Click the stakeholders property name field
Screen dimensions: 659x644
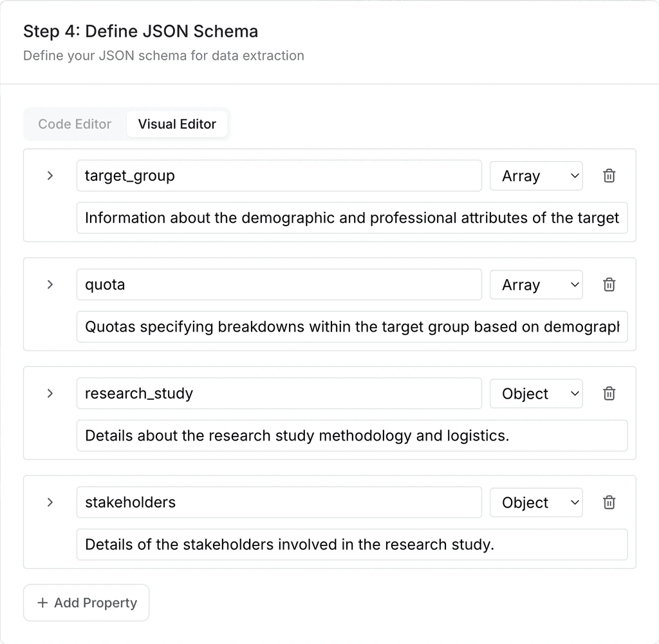click(279, 502)
